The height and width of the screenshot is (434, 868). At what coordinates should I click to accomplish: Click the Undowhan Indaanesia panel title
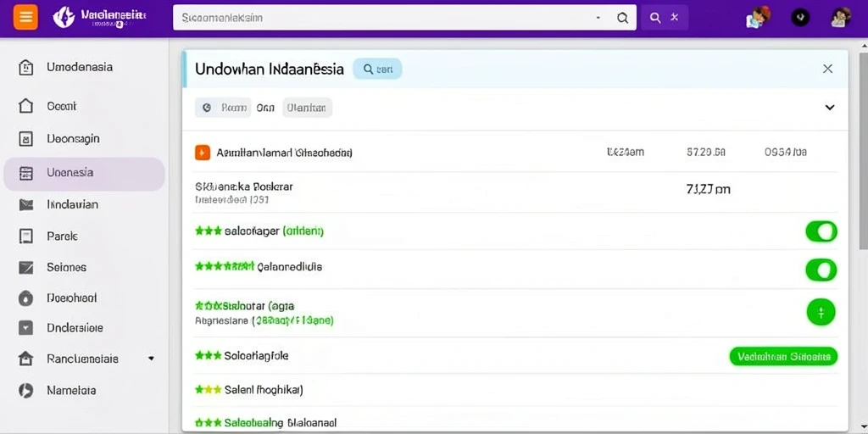pos(269,70)
